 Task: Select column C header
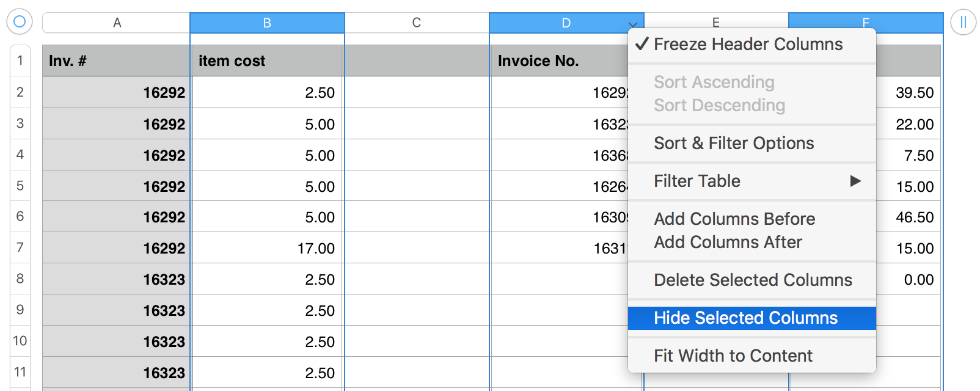[x=417, y=23]
